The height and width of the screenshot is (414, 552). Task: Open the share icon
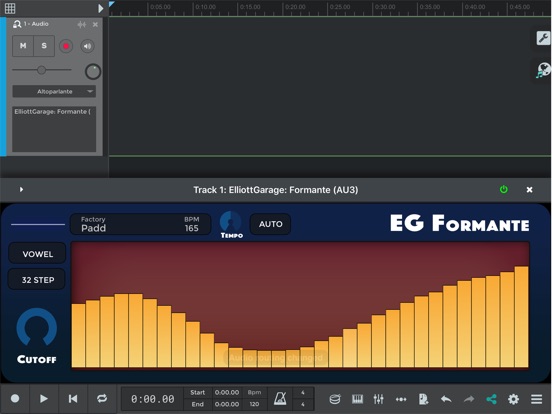(491, 399)
